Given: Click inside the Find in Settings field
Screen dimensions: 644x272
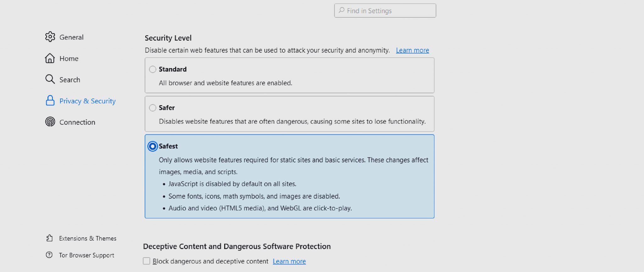Looking at the screenshot, I should pos(385,10).
